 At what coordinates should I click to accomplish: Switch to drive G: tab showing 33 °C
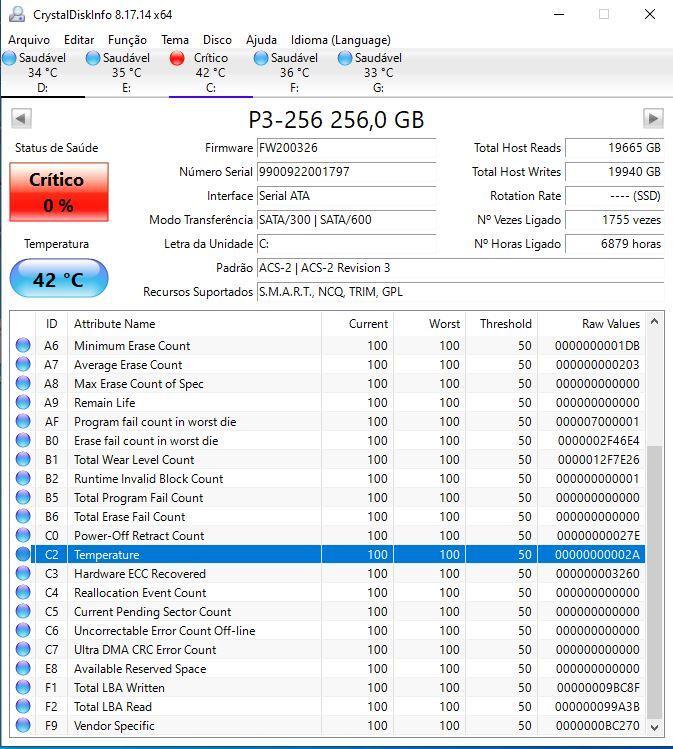point(378,73)
